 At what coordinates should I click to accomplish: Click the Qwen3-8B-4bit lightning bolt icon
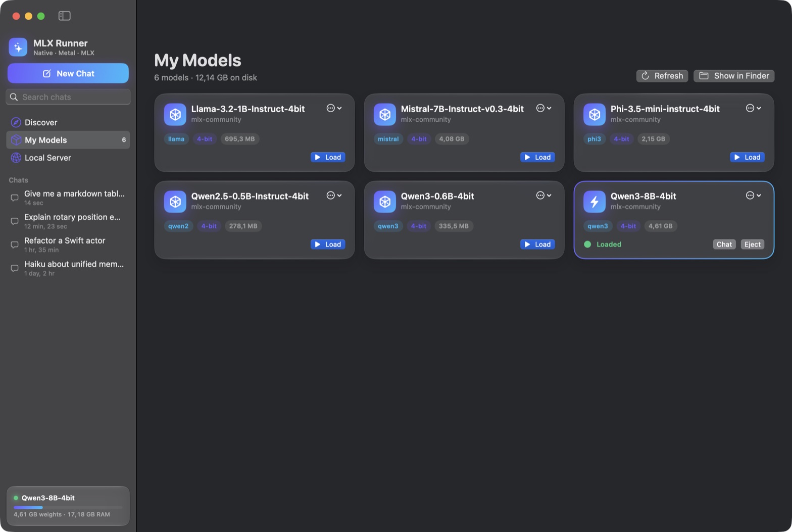click(x=595, y=202)
